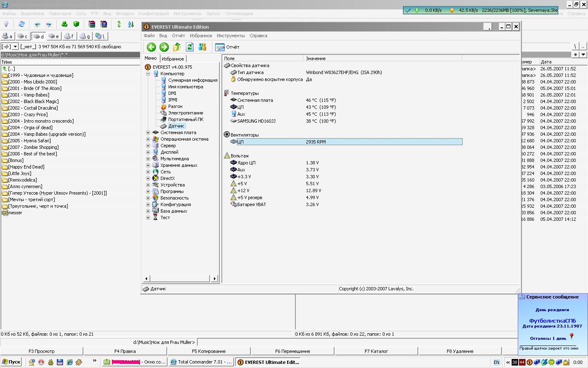
Task: Select the Датчик tree item
Action: tap(176, 126)
